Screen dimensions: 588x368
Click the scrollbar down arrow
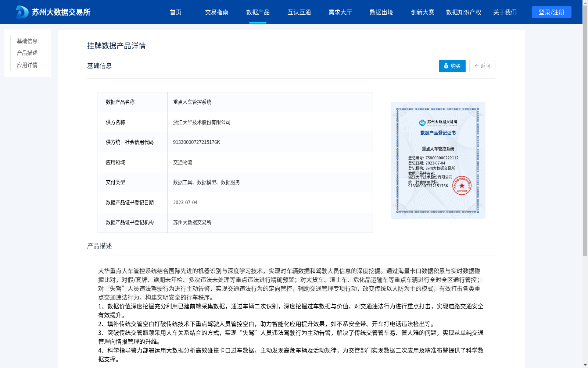(x=585, y=365)
